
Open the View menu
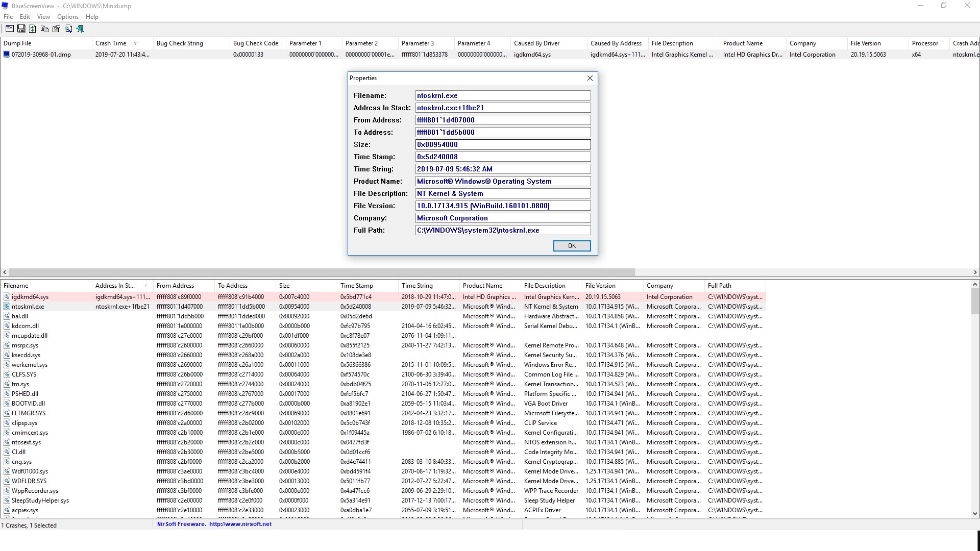[x=43, y=17]
